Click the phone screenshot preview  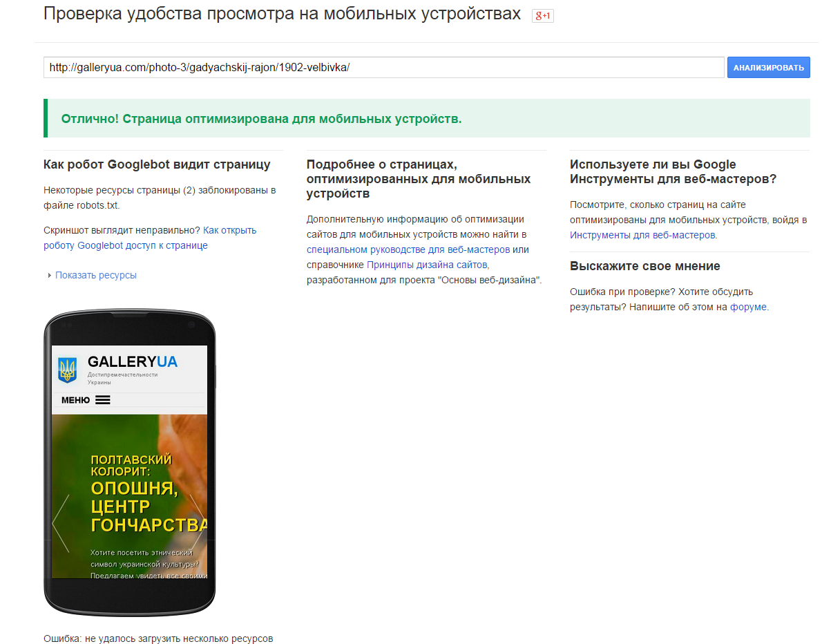point(129,462)
